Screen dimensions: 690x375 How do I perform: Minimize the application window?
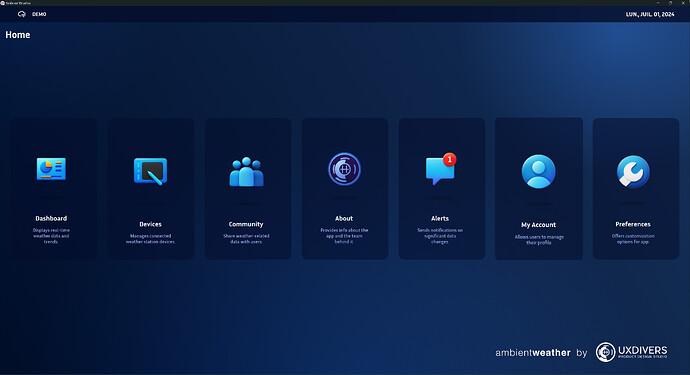coord(658,3)
